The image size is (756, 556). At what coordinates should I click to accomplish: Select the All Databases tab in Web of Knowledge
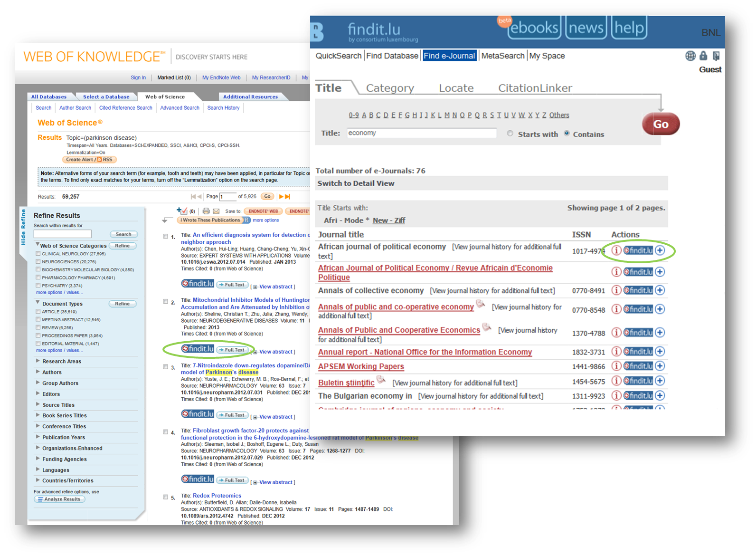(x=49, y=96)
